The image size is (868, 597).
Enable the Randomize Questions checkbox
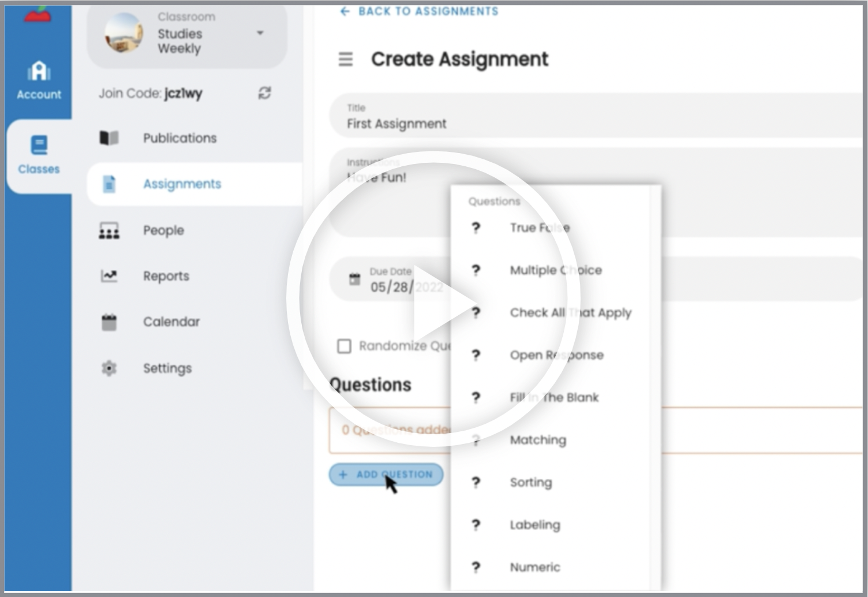tap(344, 346)
